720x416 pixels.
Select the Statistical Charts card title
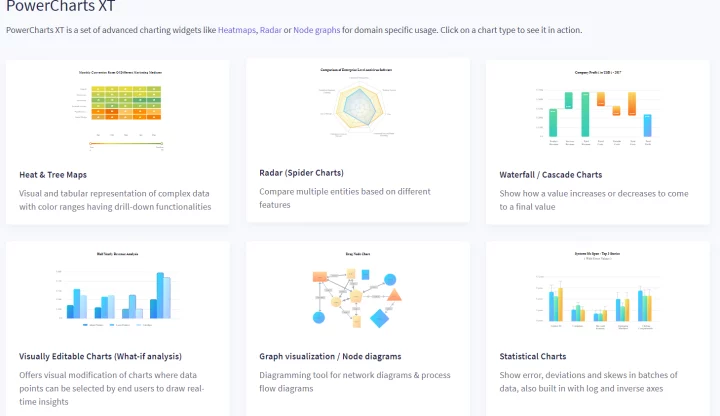532,356
